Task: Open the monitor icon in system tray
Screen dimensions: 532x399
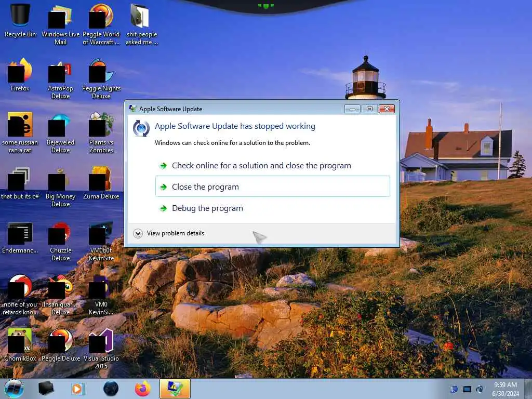Action: click(467, 389)
